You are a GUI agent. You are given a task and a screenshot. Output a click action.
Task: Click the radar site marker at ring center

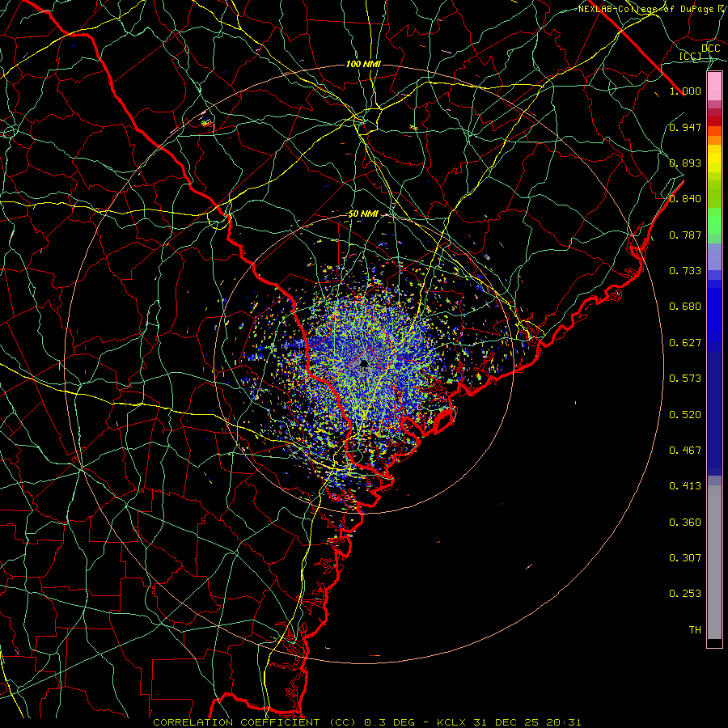365,363
